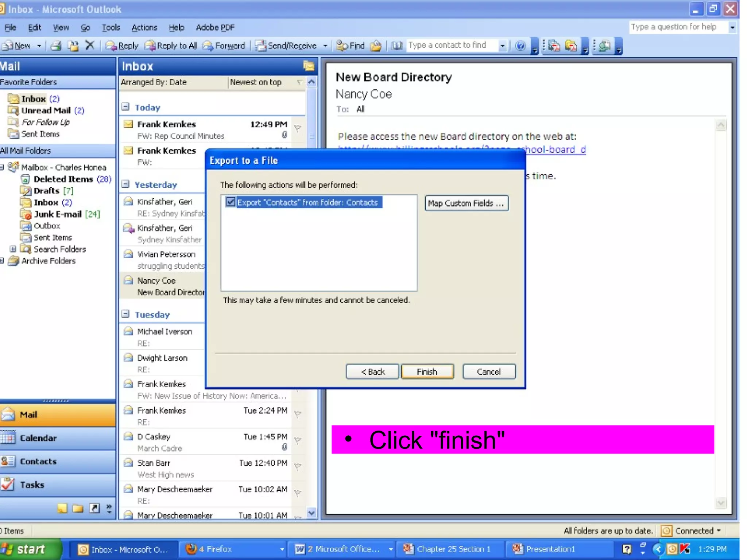747x560 pixels.
Task: Open the Adobe PDF menu
Action: [x=215, y=27]
